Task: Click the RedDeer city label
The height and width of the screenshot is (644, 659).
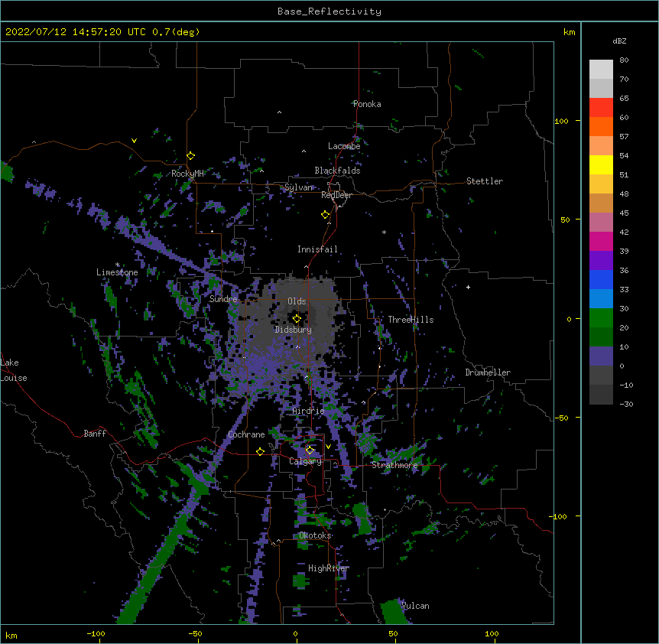Action: pyautogui.click(x=336, y=195)
